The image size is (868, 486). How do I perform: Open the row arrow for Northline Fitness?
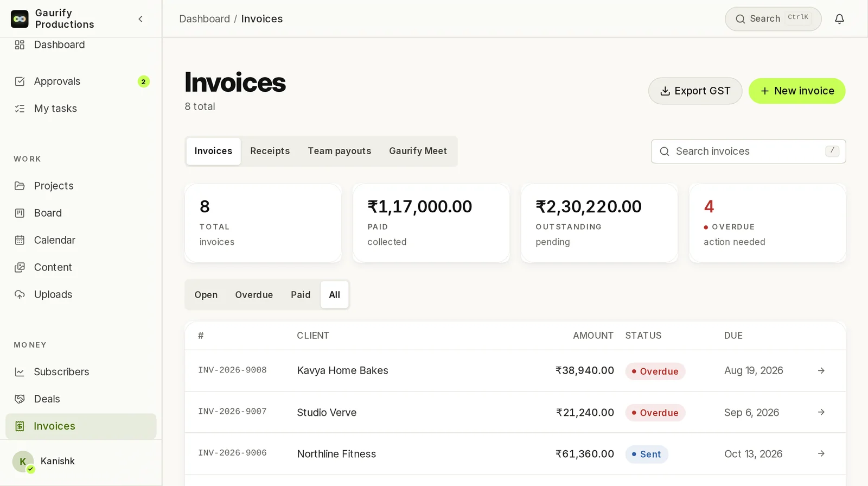(821, 453)
